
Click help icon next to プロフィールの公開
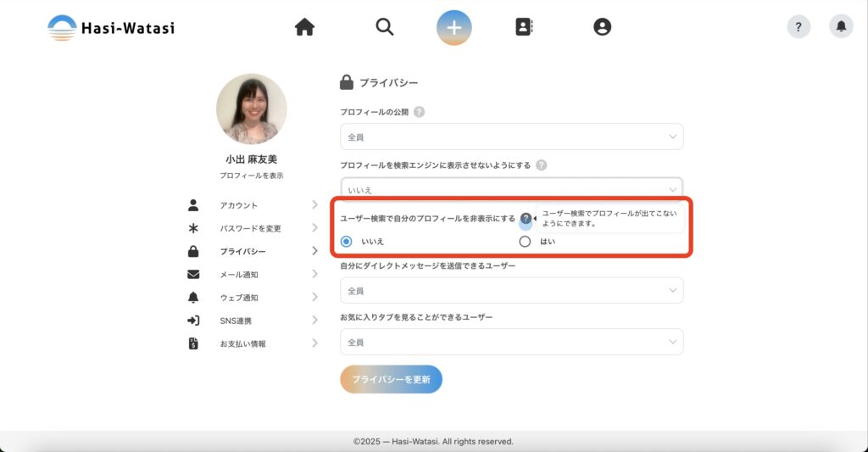click(x=420, y=112)
